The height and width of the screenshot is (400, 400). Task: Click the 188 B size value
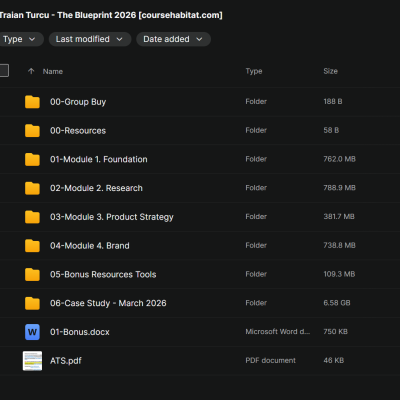point(333,101)
